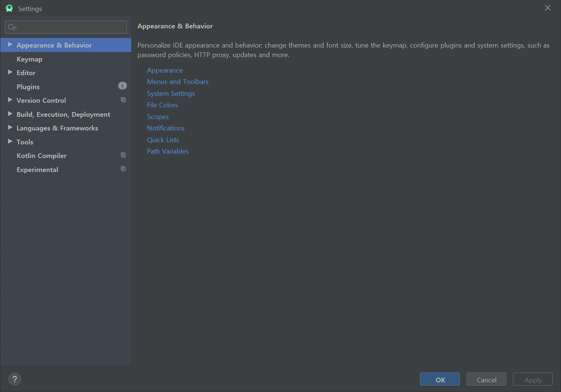The width and height of the screenshot is (561, 392).
Task: Go to System Settings link
Action: pyautogui.click(x=171, y=94)
